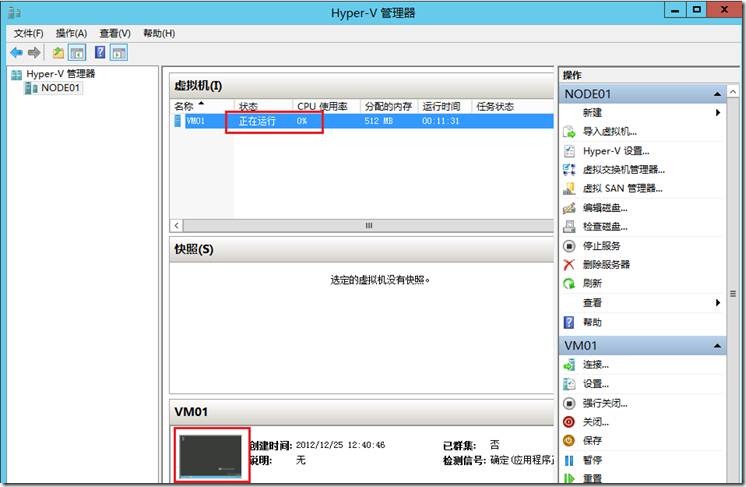Click 查看 action in NODE01 section
Viewport: 746px width, 487px height.
point(592,302)
